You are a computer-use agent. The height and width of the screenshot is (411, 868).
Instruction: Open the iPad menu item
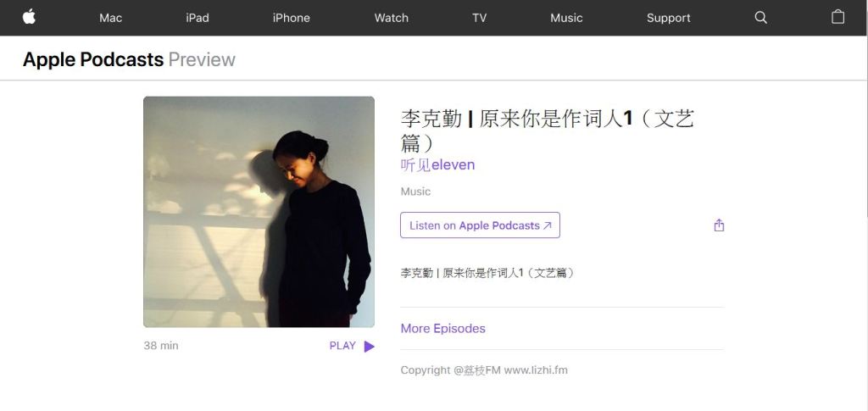point(198,18)
